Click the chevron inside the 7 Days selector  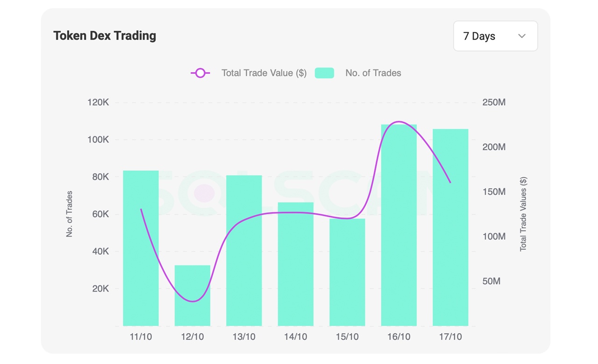point(522,36)
